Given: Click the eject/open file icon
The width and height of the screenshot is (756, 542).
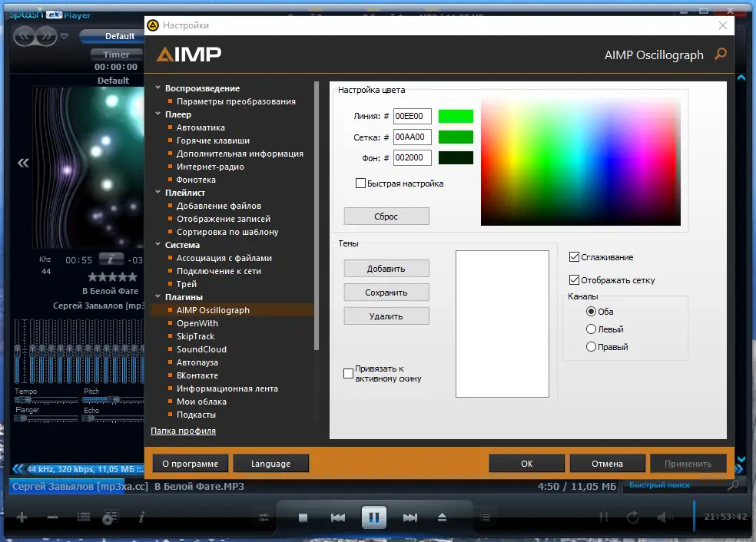Looking at the screenshot, I should click(x=442, y=517).
